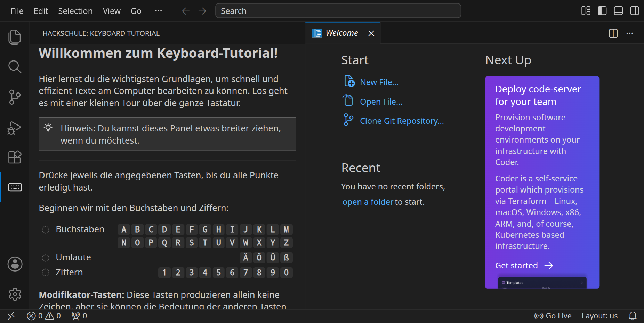Viewport: 644px width, 323px height.
Task: Open the Search view in activity bar
Action: [x=15, y=67]
